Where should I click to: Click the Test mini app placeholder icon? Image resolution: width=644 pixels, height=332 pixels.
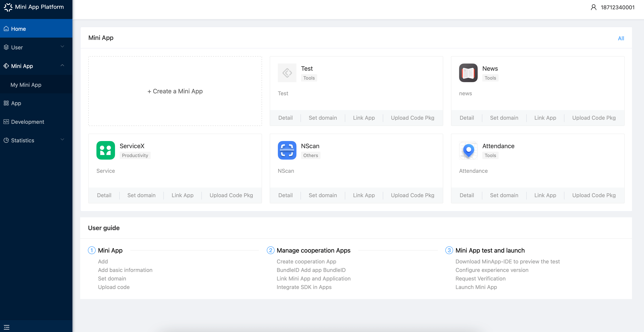287,73
